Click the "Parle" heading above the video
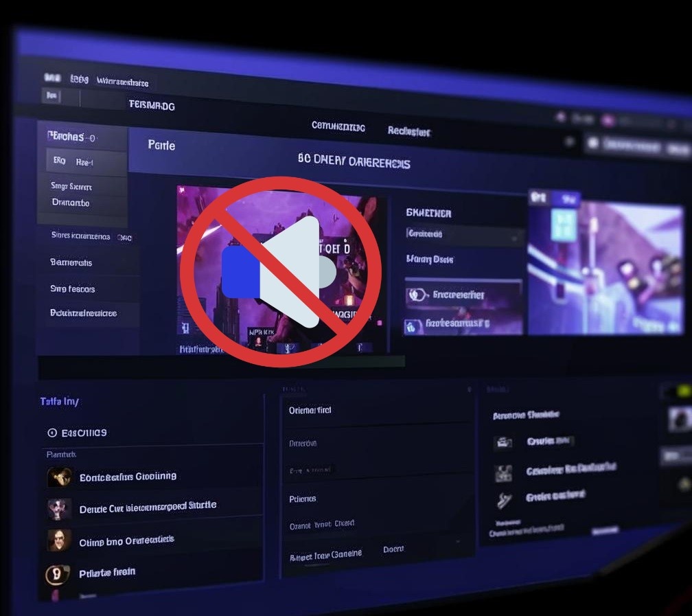This screenshot has width=692, height=616. click(x=161, y=146)
